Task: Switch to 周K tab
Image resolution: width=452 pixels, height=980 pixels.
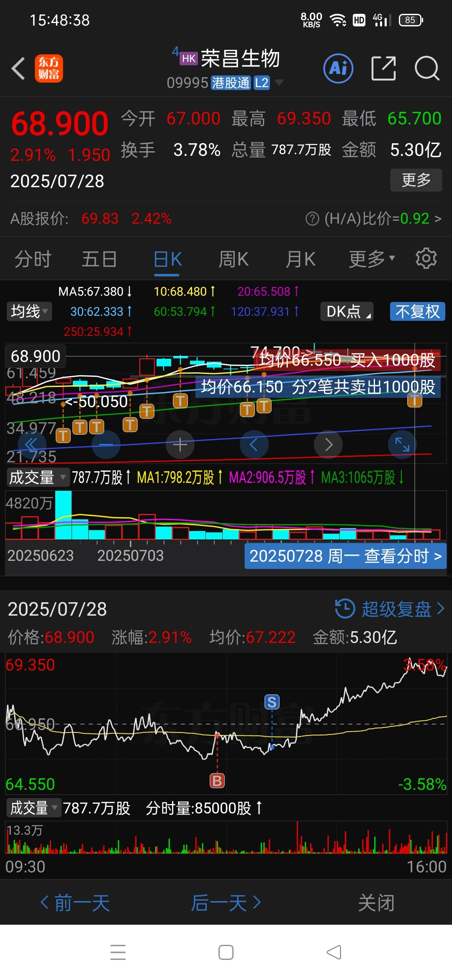Action: 234,259
